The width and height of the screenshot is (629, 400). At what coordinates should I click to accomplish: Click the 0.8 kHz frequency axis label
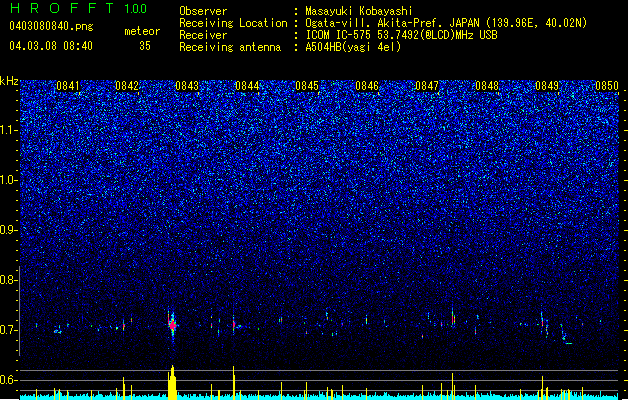pyautogui.click(x=9, y=280)
